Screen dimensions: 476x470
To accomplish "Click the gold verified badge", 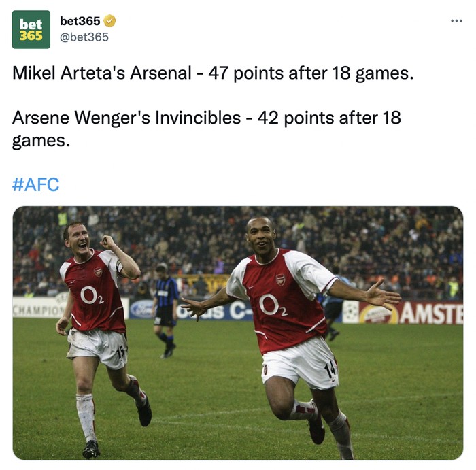I will (x=109, y=21).
